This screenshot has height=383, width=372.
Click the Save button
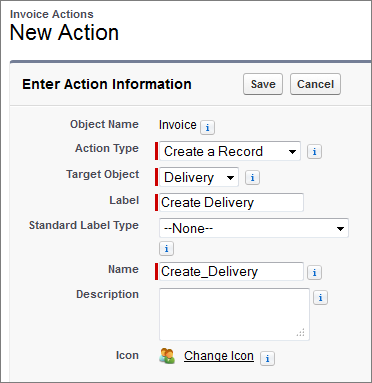pos(263,84)
